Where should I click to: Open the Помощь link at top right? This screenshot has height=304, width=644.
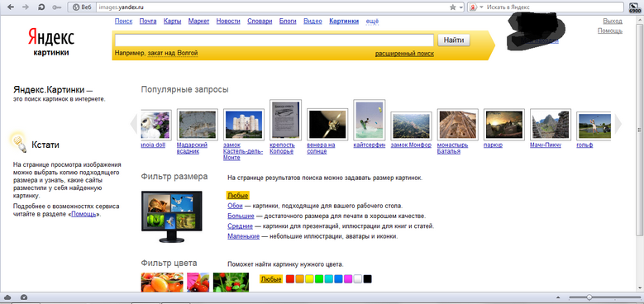click(610, 31)
